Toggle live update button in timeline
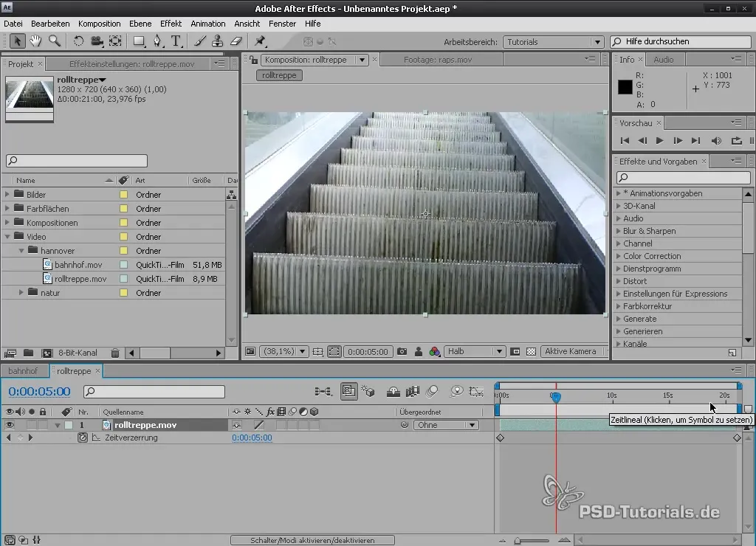The width and height of the screenshot is (756, 546). click(348, 392)
